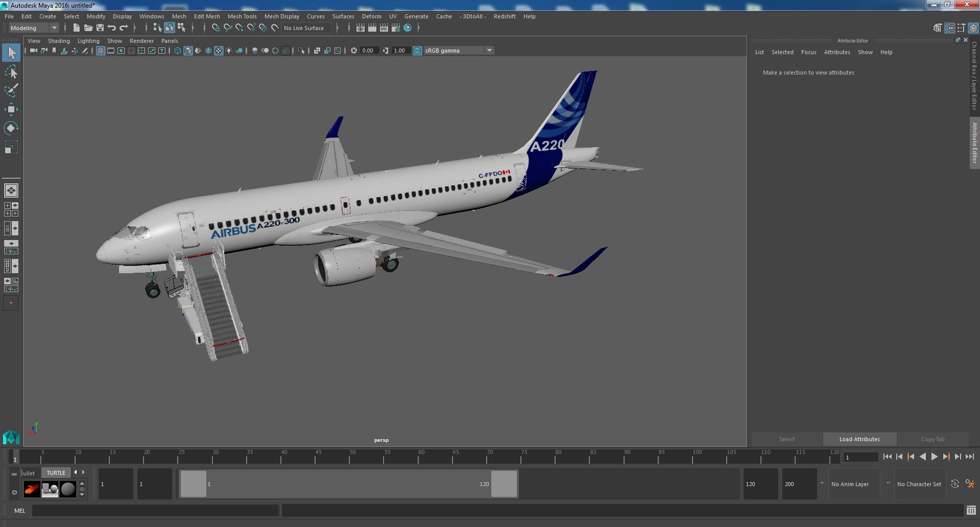Open the Redshift menu

[505, 16]
